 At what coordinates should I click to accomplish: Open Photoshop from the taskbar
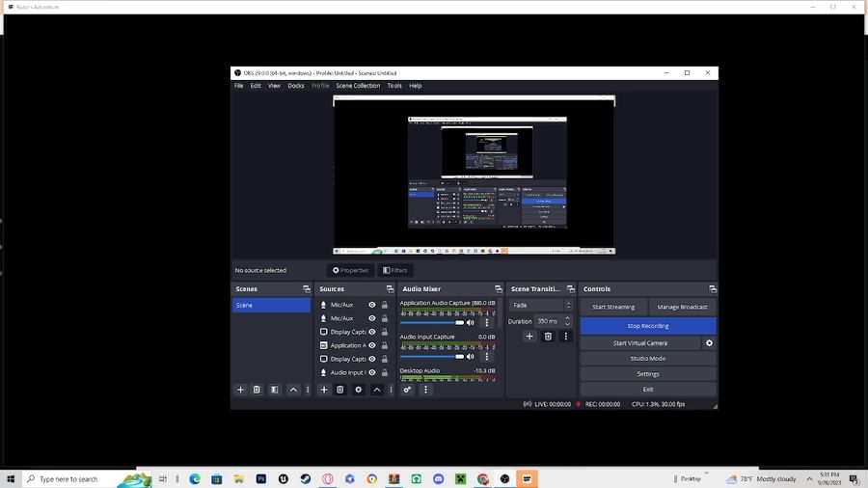click(x=261, y=479)
